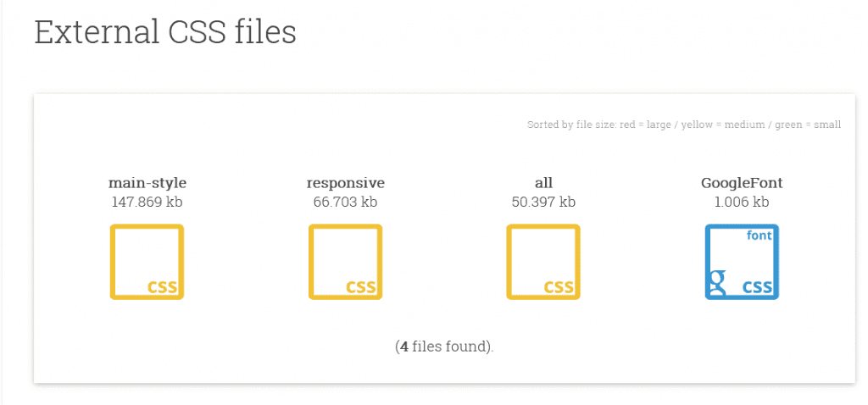This screenshot has width=868, height=405.
Task: Click the css text in responsive icon
Action: [361, 286]
